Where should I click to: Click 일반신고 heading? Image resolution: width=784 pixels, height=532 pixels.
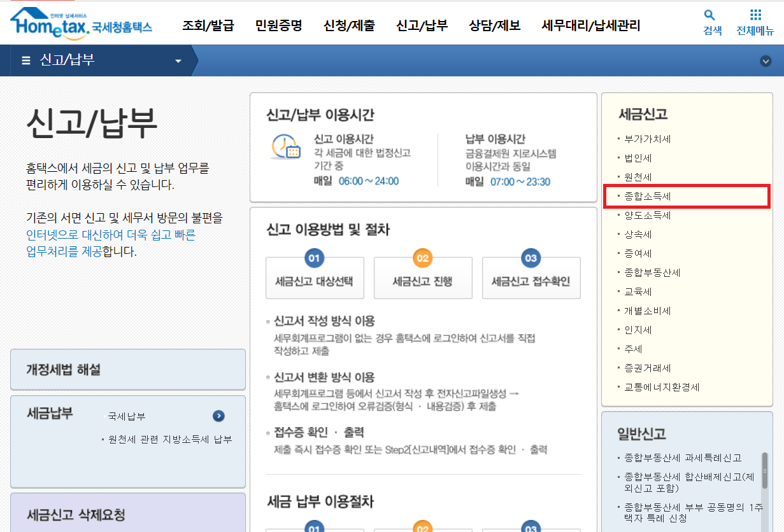[x=641, y=434]
